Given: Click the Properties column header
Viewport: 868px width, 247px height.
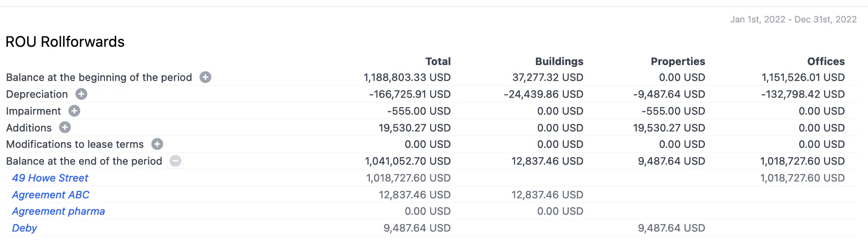Looking at the screenshot, I should click(x=678, y=61).
